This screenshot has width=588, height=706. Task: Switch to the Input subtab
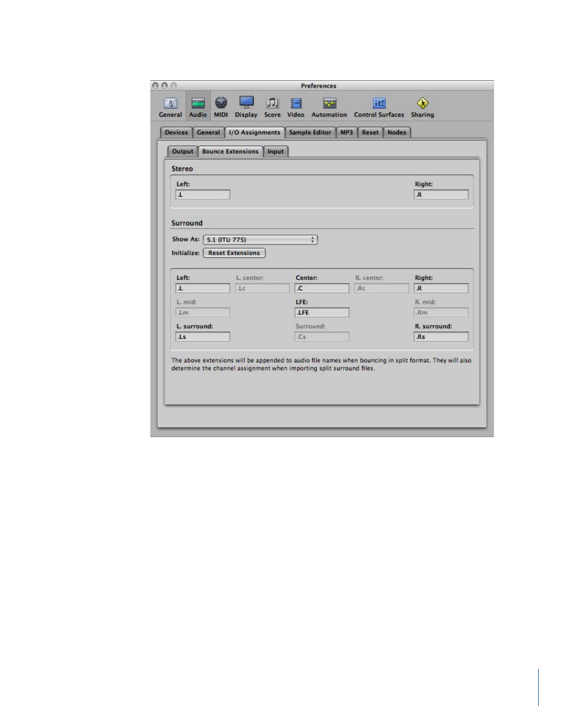(276, 152)
